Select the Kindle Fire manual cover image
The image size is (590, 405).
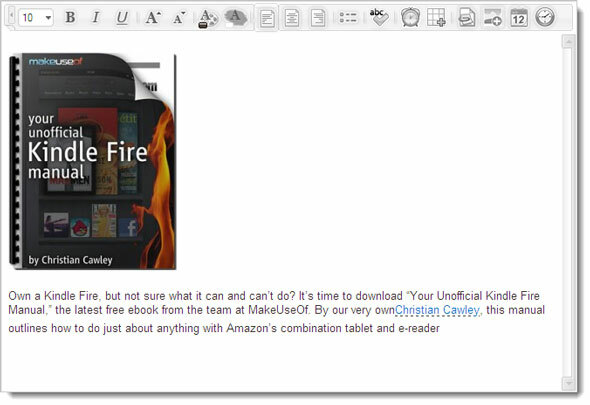93,161
